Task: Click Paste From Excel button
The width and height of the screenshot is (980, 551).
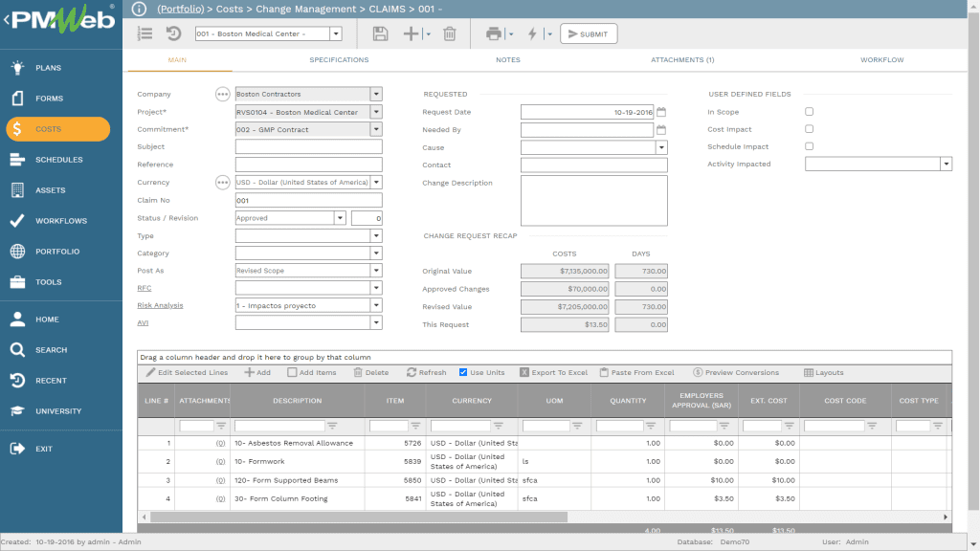Action: (x=636, y=372)
